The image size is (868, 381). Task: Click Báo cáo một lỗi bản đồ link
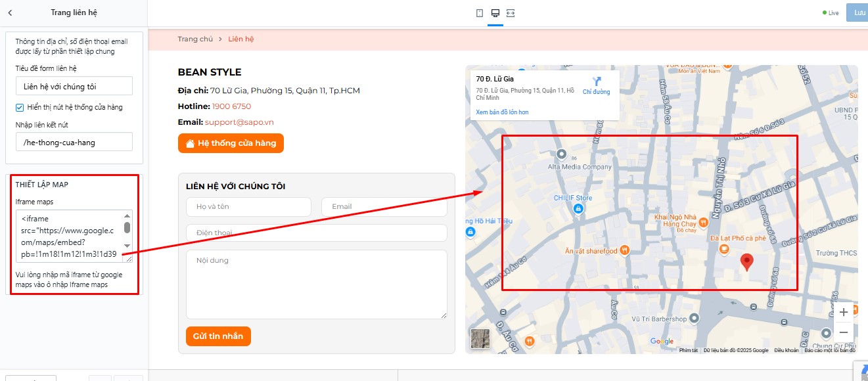pyautogui.click(x=830, y=351)
